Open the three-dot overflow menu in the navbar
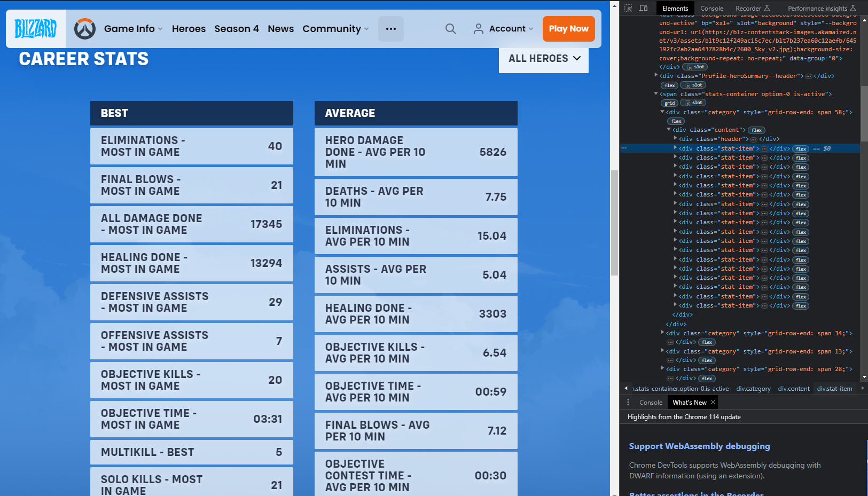The height and width of the screenshot is (496, 868). pos(391,29)
